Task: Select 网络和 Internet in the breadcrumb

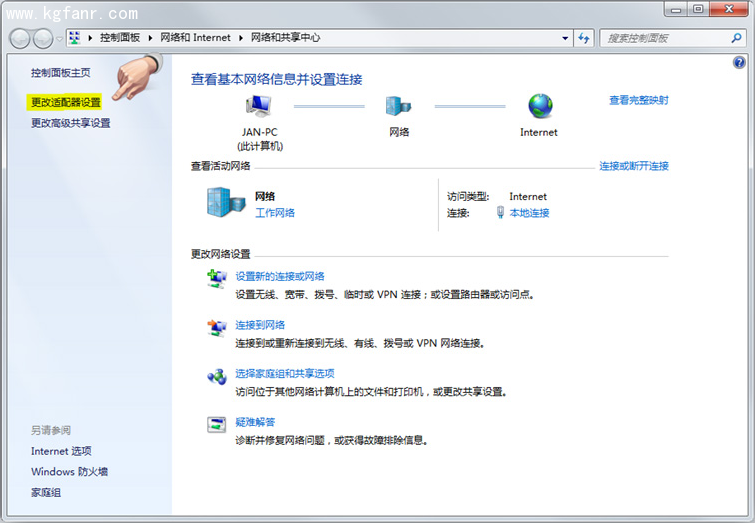Action: click(196, 38)
